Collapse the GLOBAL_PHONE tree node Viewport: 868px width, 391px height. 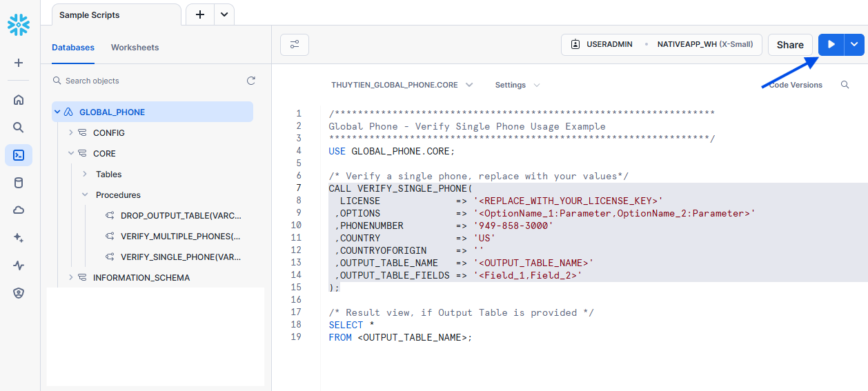pos(57,112)
